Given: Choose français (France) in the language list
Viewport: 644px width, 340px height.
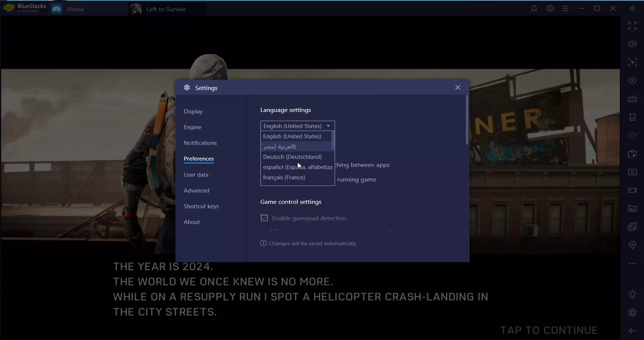Looking at the screenshot, I should click(x=284, y=177).
